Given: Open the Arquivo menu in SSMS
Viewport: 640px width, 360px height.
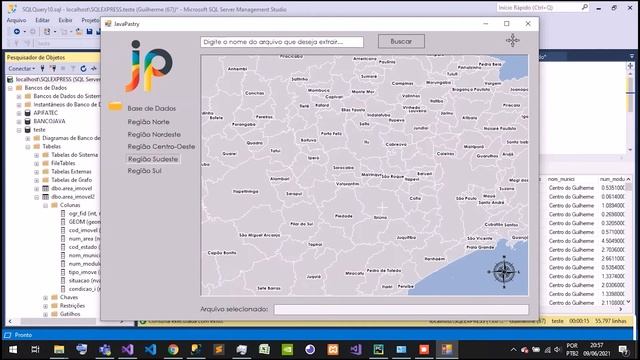Looking at the screenshot, I should click(16, 20).
